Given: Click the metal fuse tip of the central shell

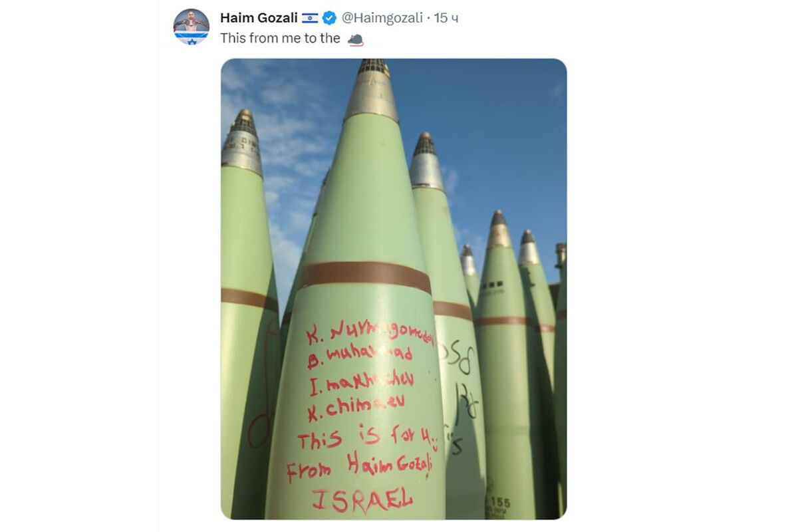Looking at the screenshot, I should (372, 90).
